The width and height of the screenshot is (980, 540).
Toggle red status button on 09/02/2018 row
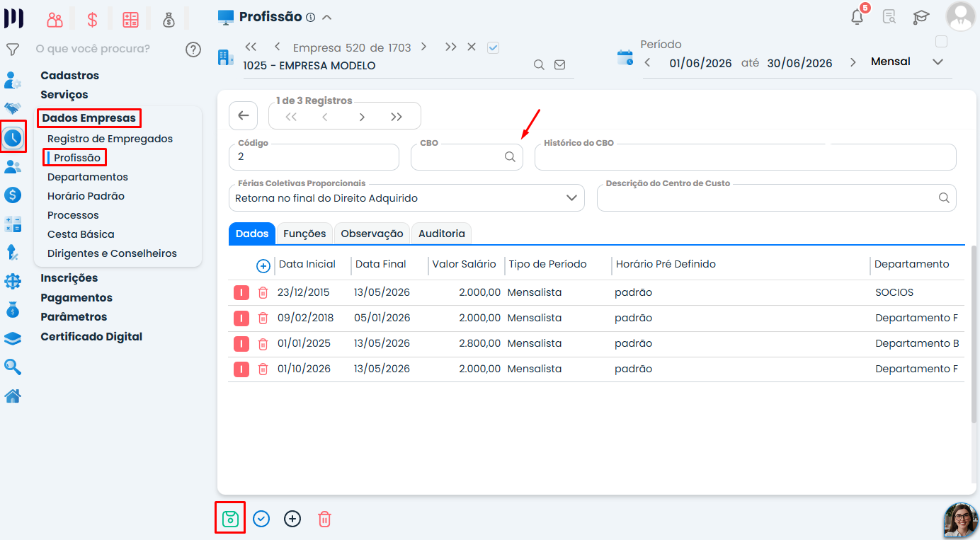click(x=241, y=318)
